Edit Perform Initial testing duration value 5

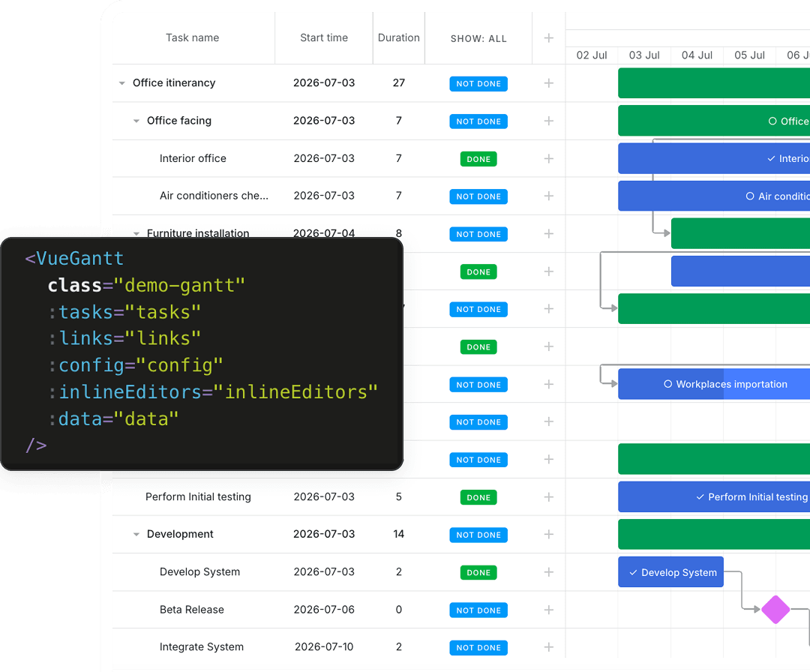tap(399, 497)
